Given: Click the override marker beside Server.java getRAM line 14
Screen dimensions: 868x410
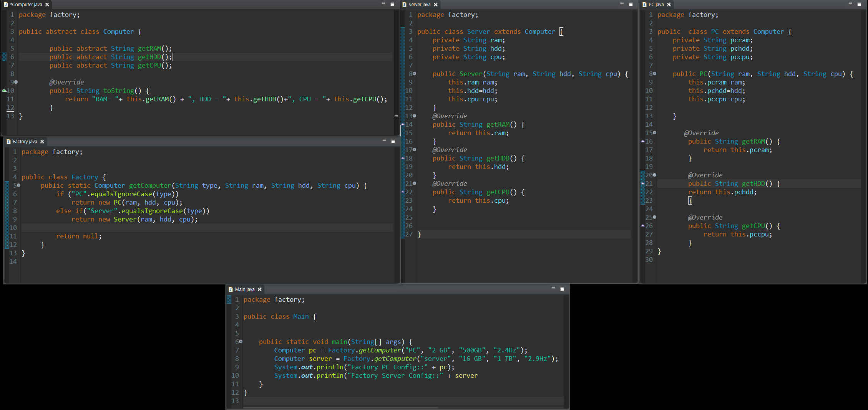Looking at the screenshot, I should pyautogui.click(x=403, y=124).
